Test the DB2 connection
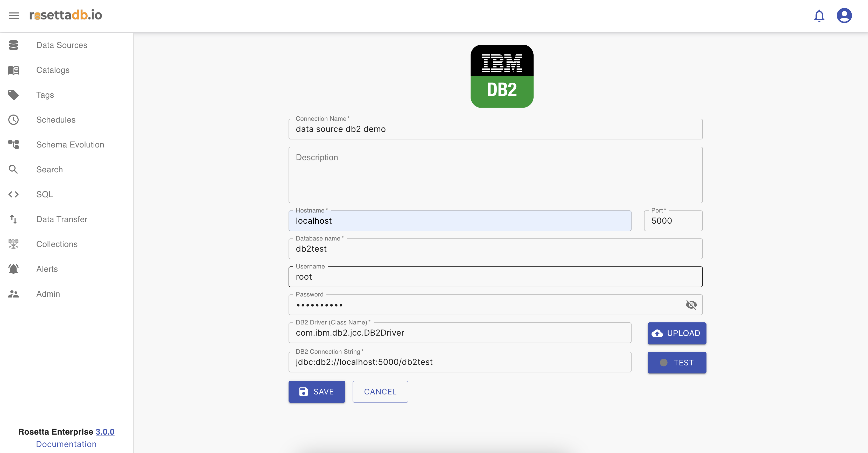 point(677,362)
